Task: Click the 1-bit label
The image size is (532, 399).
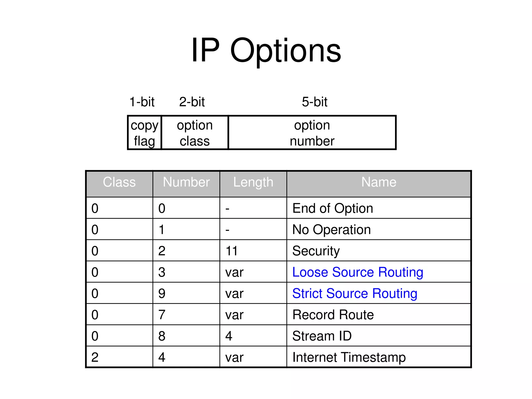Action: point(142,102)
